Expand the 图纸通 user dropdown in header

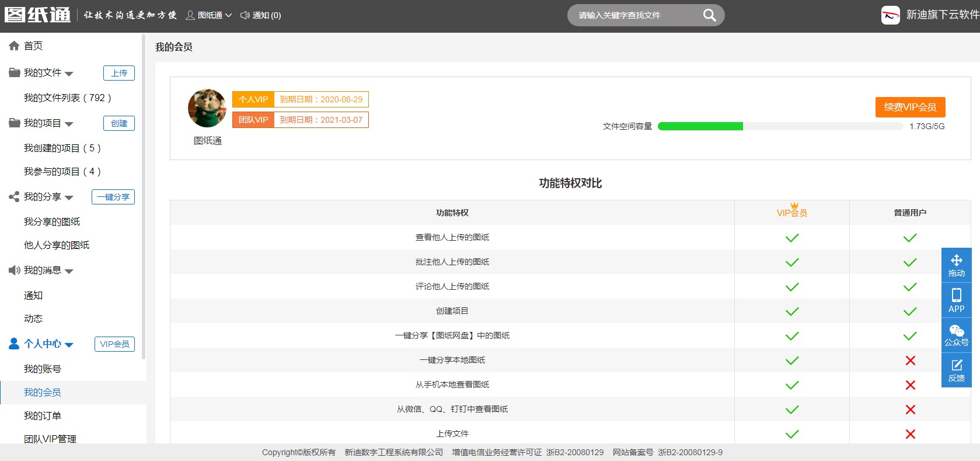tap(228, 16)
